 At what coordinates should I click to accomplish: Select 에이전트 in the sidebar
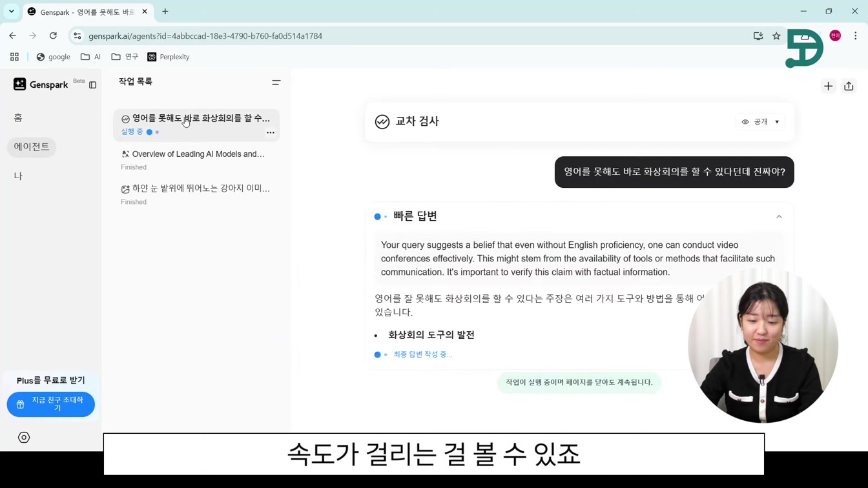[x=32, y=147]
